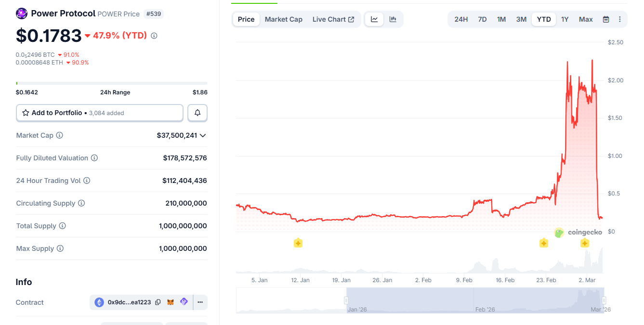644x325 pixels.
Task: Click the star icon in Add to Portfolio
Action: tap(26, 113)
